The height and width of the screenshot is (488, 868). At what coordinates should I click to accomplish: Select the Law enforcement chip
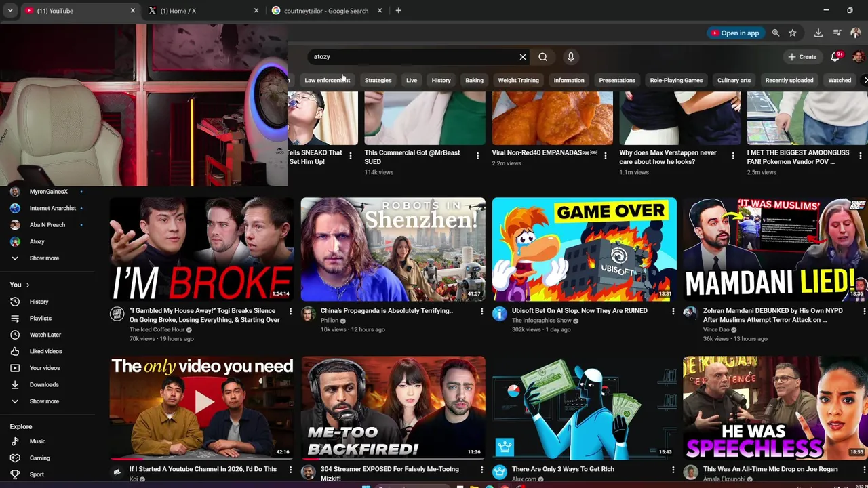coord(327,80)
